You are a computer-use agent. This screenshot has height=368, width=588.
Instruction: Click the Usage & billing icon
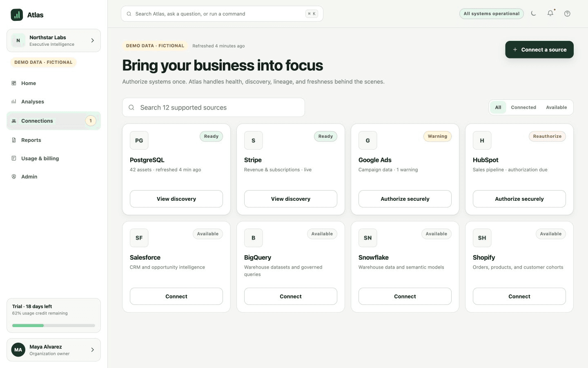click(14, 158)
